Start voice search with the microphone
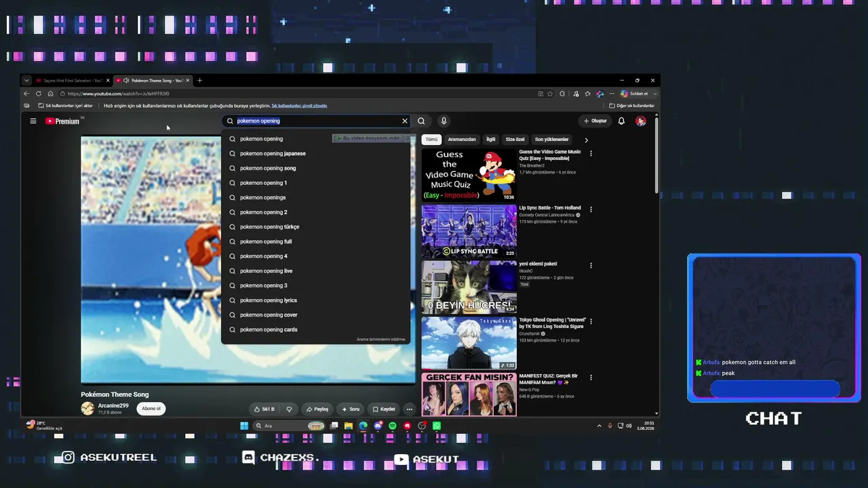The image size is (868, 488). [x=443, y=121]
